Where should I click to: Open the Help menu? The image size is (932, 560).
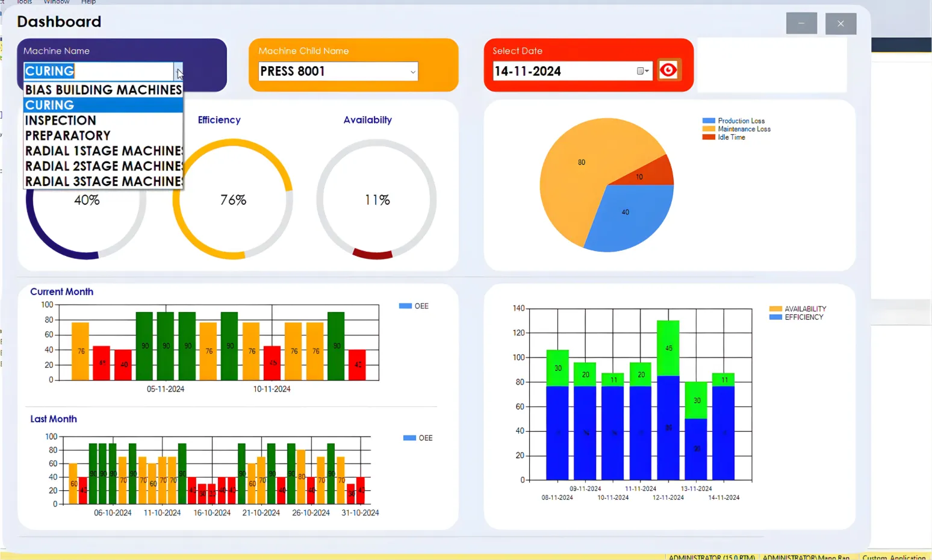coord(88,2)
